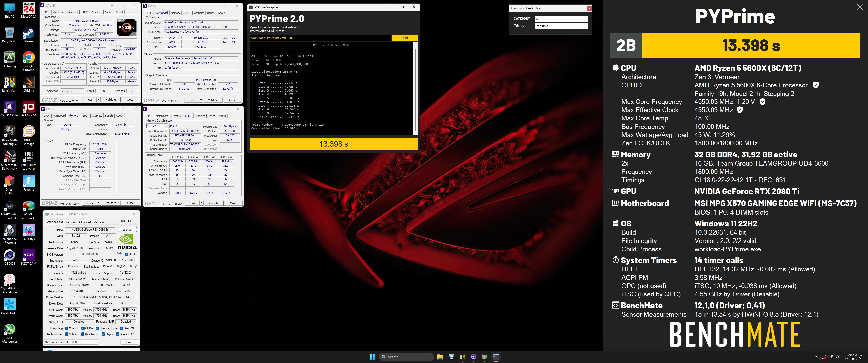Take GPU-Z screenshot with camera icon
This screenshot has height=363, width=868.
coord(123,221)
